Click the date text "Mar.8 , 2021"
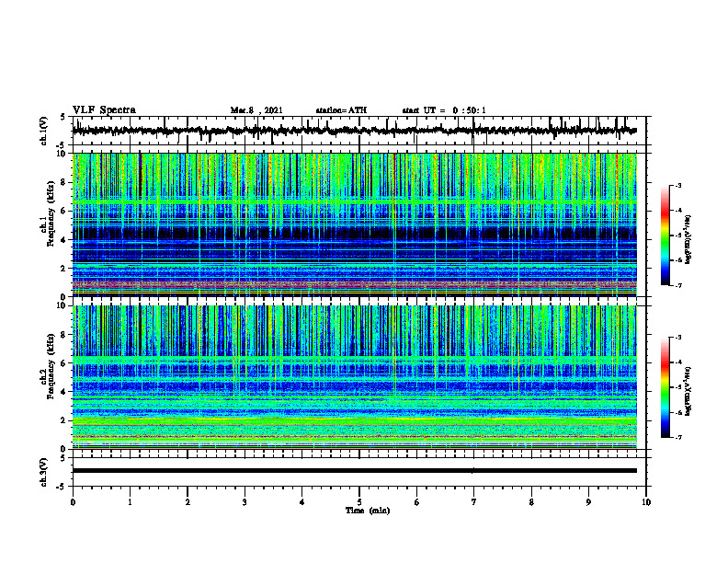728x563 pixels. (x=256, y=110)
